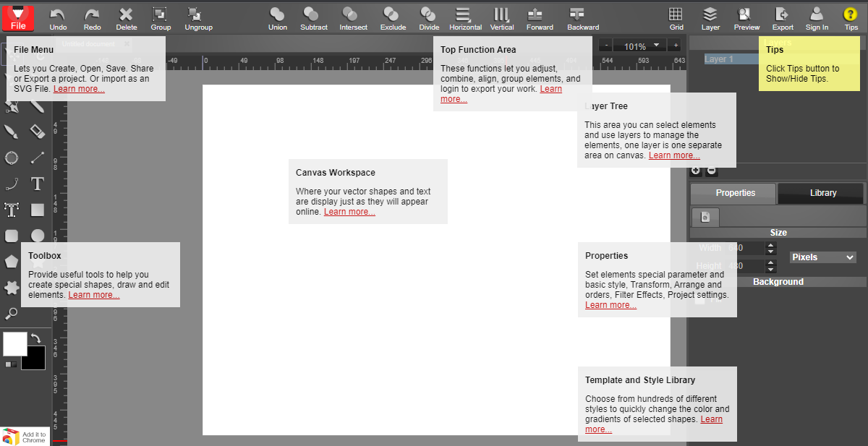Apply the Subtract shape operation
868x446 pixels.
click(314, 18)
